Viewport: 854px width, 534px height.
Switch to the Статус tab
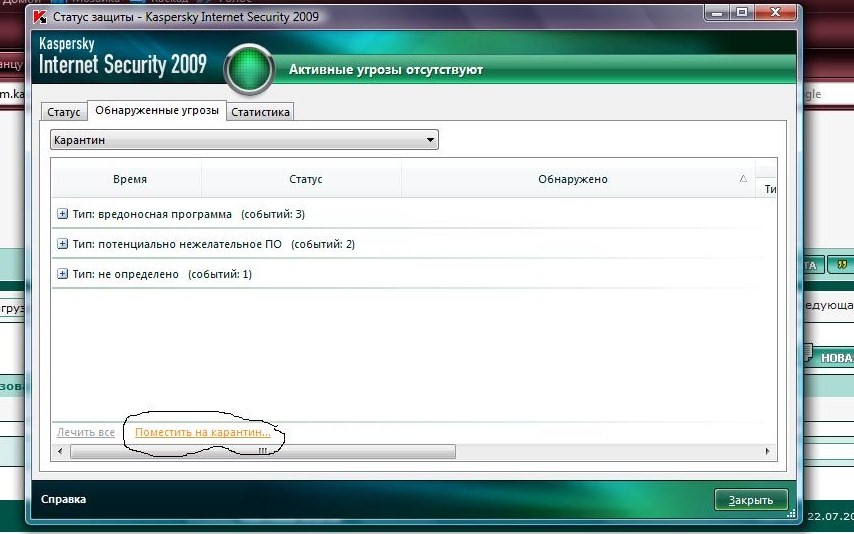(64, 112)
